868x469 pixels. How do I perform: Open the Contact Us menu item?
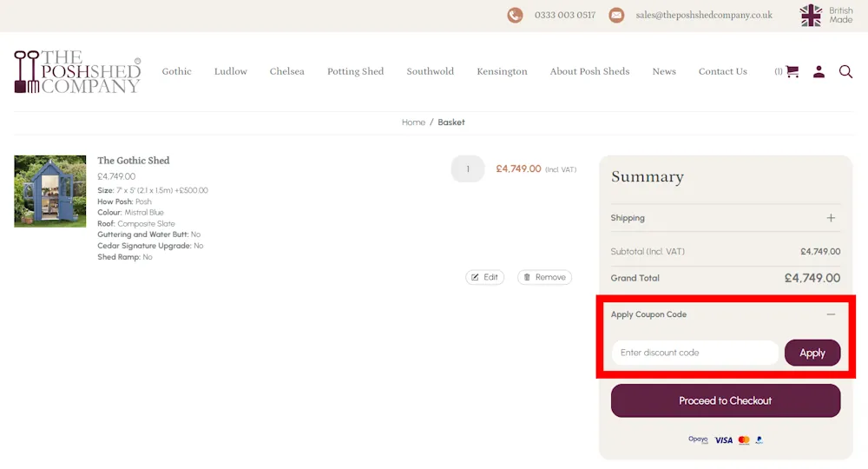[722, 71]
